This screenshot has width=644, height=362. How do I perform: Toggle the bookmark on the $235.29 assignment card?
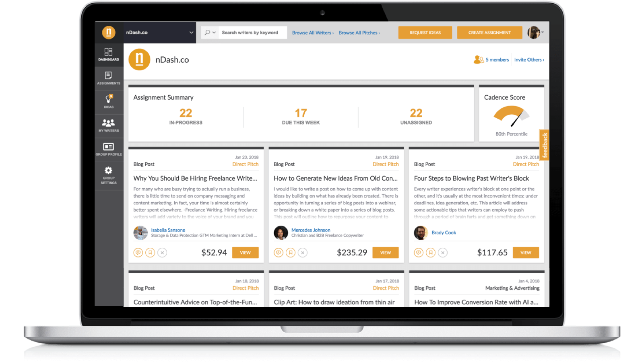point(290,253)
